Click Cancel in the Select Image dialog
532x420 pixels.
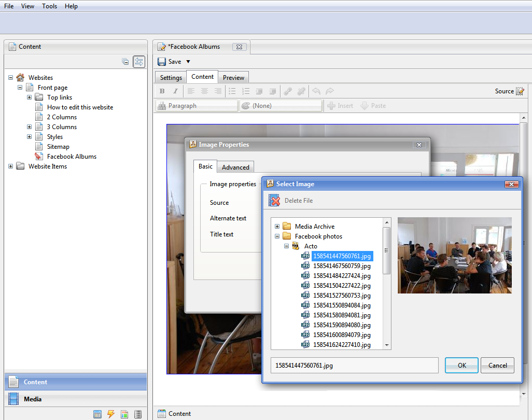pos(497,365)
